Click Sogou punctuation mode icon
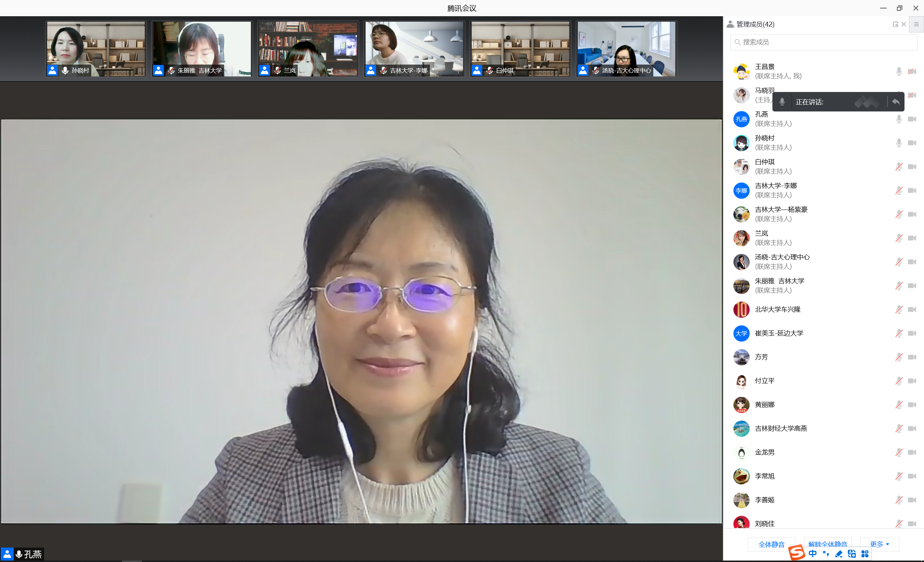This screenshot has width=924, height=562. click(x=826, y=554)
